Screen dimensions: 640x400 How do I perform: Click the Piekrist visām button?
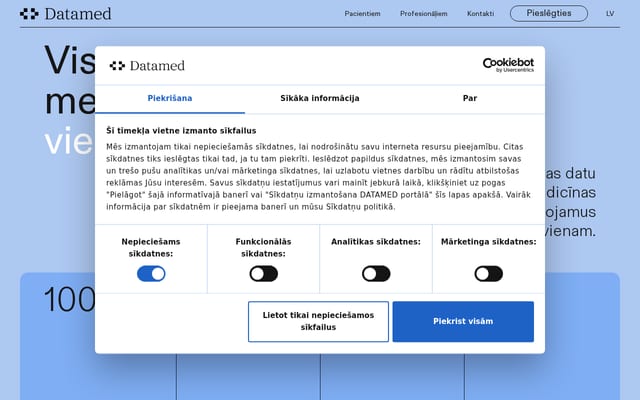click(463, 322)
